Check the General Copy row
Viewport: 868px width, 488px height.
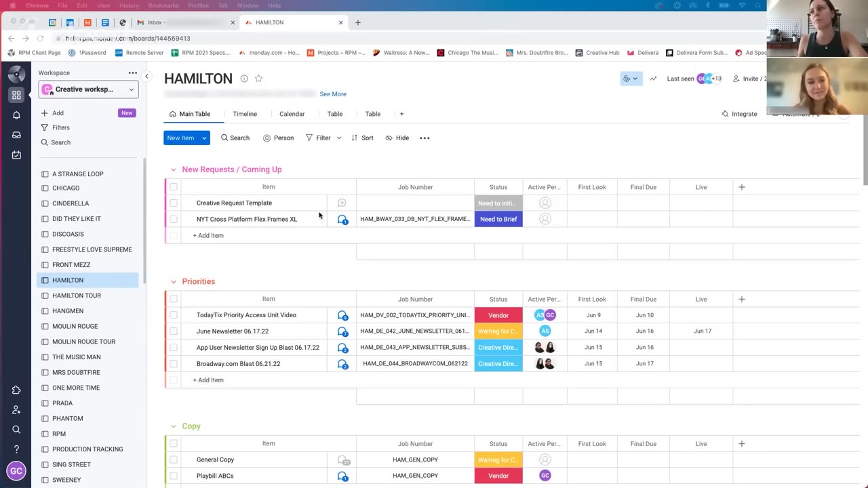[174, 460]
